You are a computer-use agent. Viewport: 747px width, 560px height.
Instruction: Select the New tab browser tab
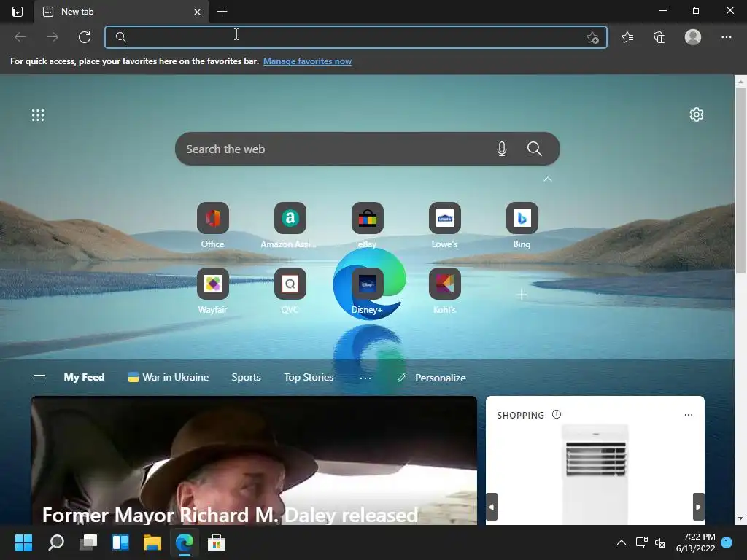122,12
